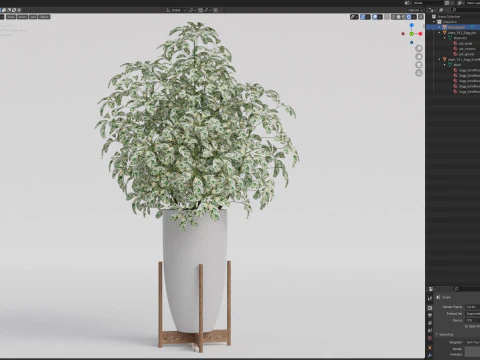The width and height of the screenshot is (480, 360).
Task: Select the highlighted object row in outliner
Action: pos(453,27)
